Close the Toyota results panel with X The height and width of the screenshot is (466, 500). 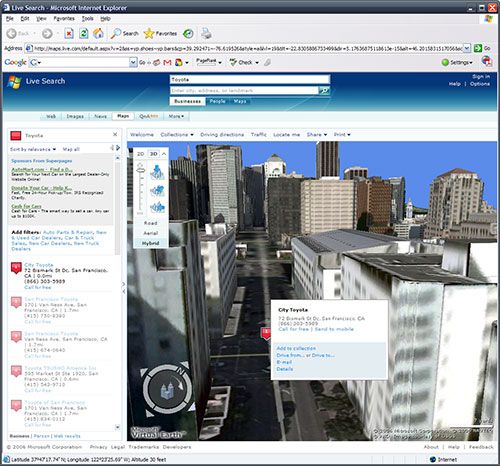tap(115, 134)
